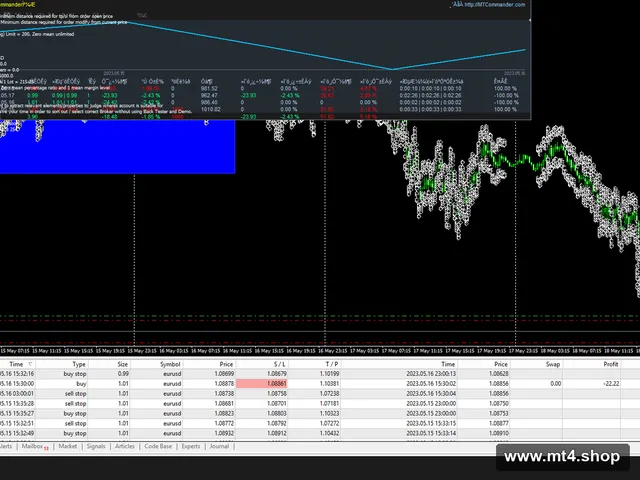Switch to the Alerts tab
This screenshot has width=640, height=480.
click(6, 446)
